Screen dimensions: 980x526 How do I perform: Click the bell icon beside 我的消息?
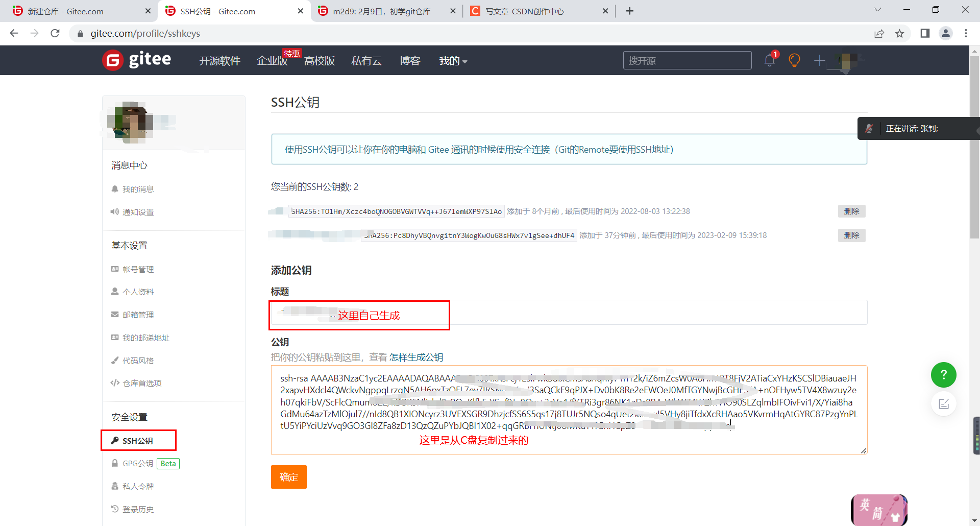coord(115,188)
